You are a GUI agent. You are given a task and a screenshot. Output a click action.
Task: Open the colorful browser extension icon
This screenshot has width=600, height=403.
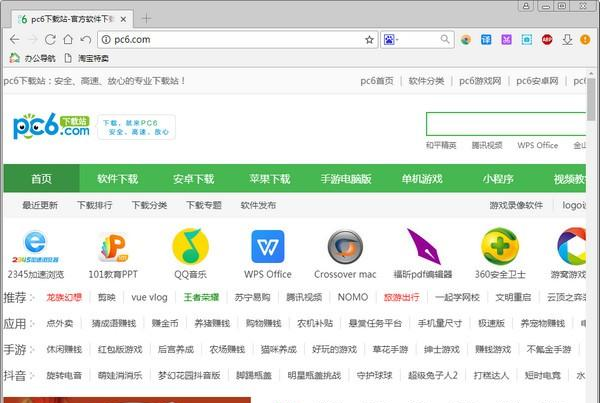coord(466,39)
